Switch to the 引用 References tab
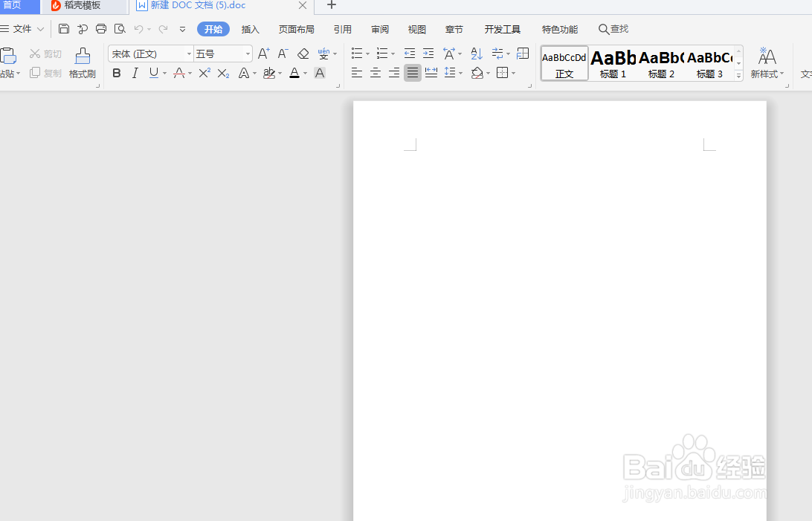The height and width of the screenshot is (521, 812). (342, 30)
